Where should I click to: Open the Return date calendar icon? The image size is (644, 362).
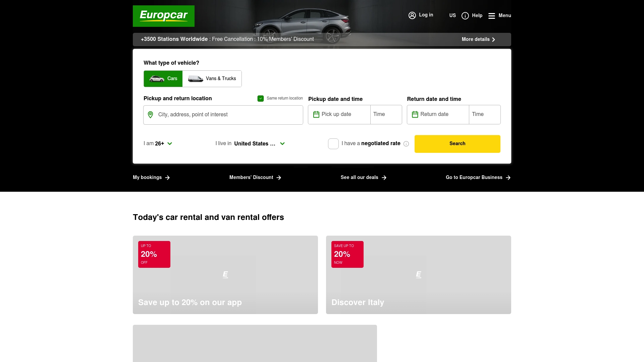pos(415,114)
